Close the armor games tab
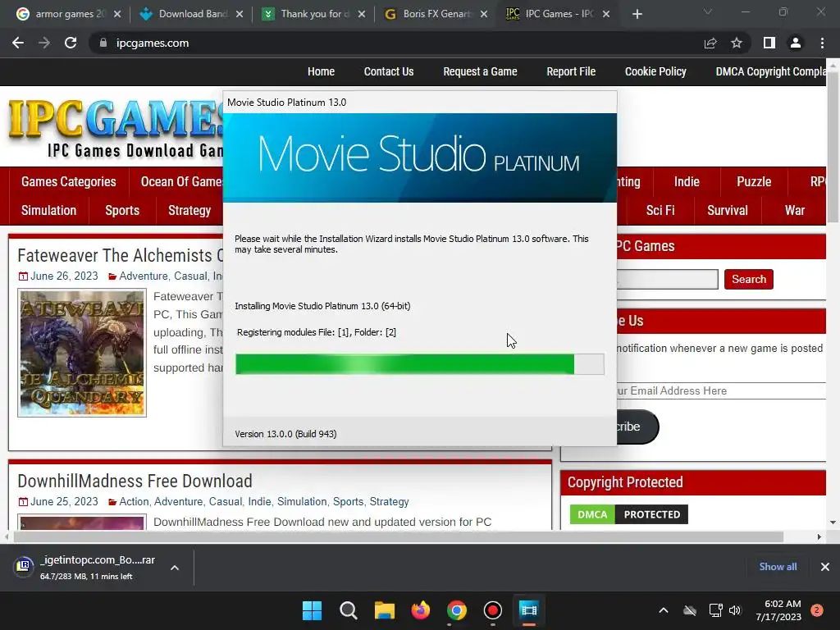 click(x=117, y=14)
